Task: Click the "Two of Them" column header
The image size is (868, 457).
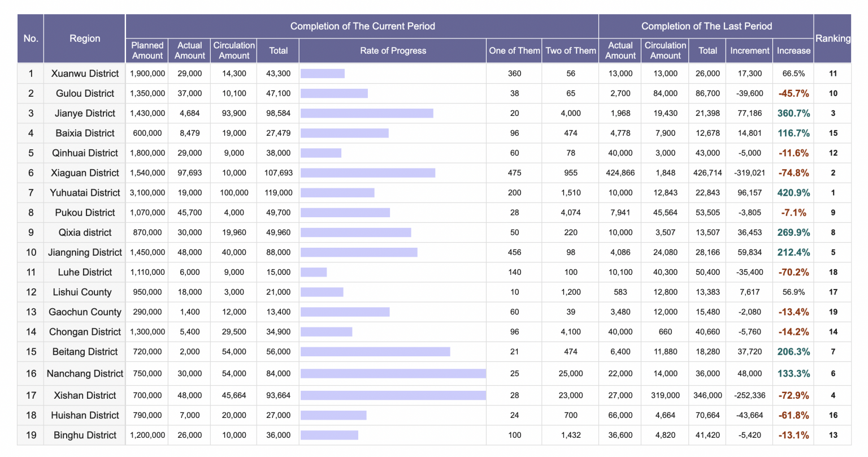Action: pos(570,50)
